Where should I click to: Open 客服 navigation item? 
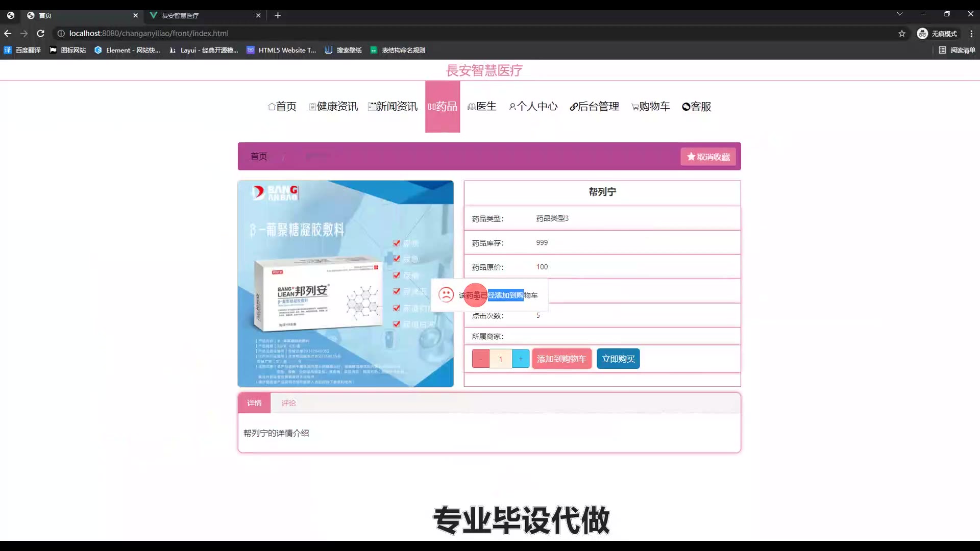(697, 106)
